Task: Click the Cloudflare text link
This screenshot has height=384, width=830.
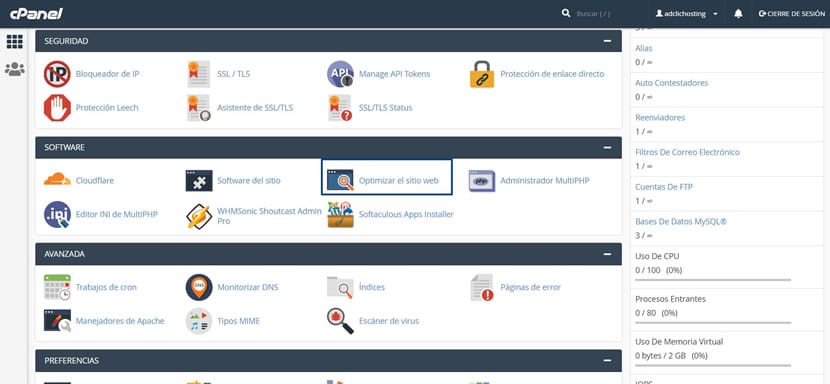Action: pyautogui.click(x=95, y=181)
